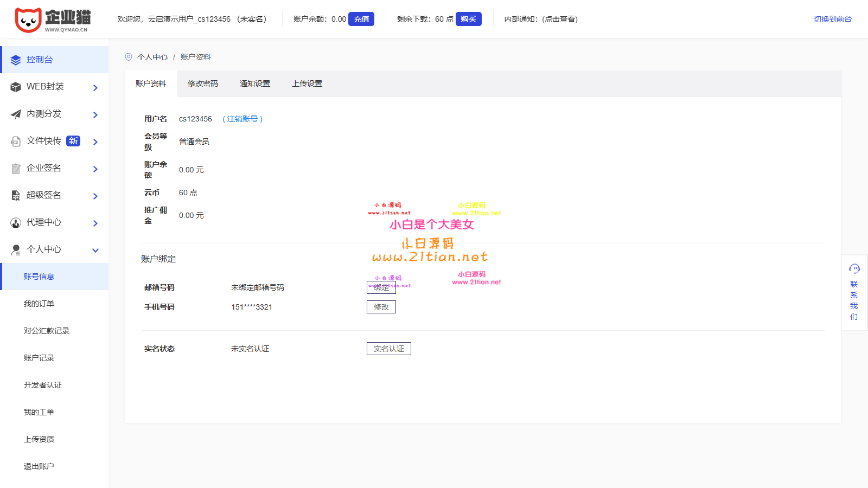
Task: Expand the WEB封装 submenu chevron
Action: 95,88
